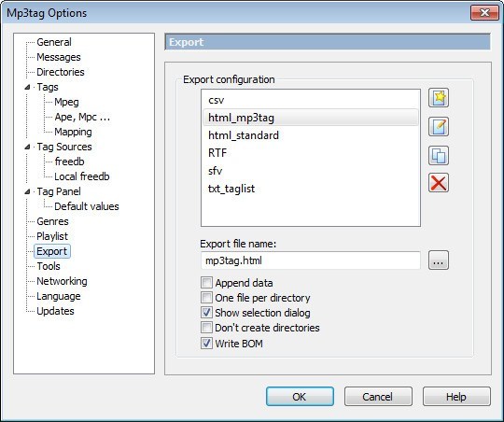Viewport: 504px width, 422px height.
Task: Click the Export file name input field
Action: point(311,260)
